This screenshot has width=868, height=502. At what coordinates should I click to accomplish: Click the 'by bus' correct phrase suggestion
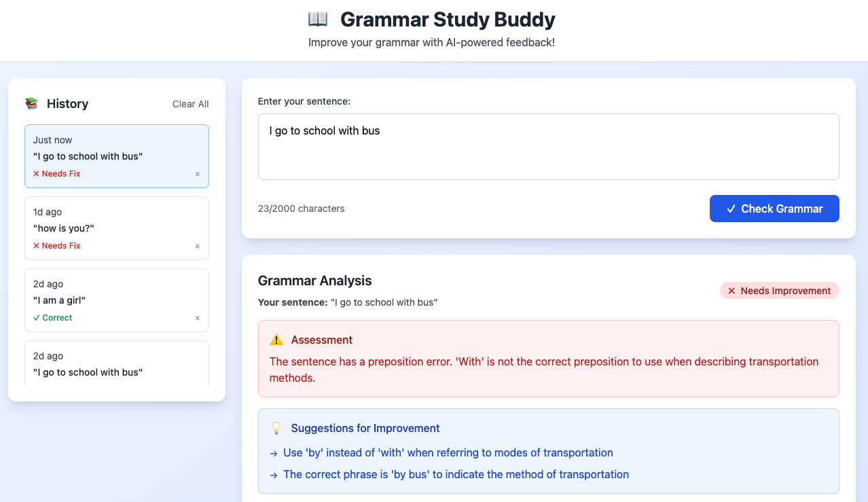(x=456, y=474)
